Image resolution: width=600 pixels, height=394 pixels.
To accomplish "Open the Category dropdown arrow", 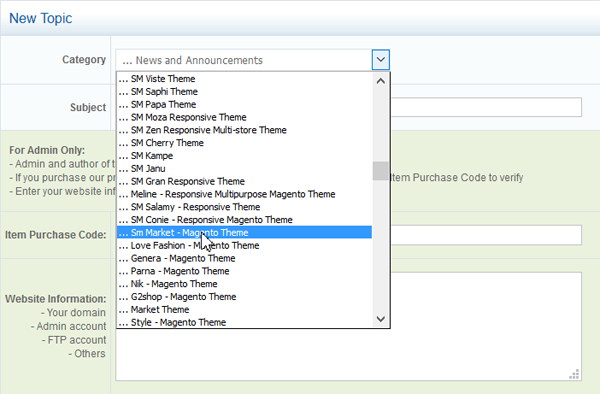I will (x=380, y=60).
